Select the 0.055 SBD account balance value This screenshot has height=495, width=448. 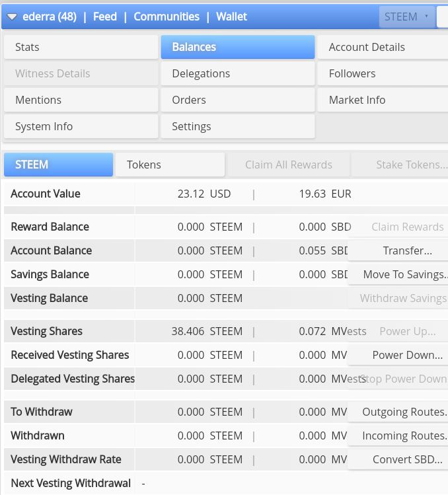[x=323, y=250]
